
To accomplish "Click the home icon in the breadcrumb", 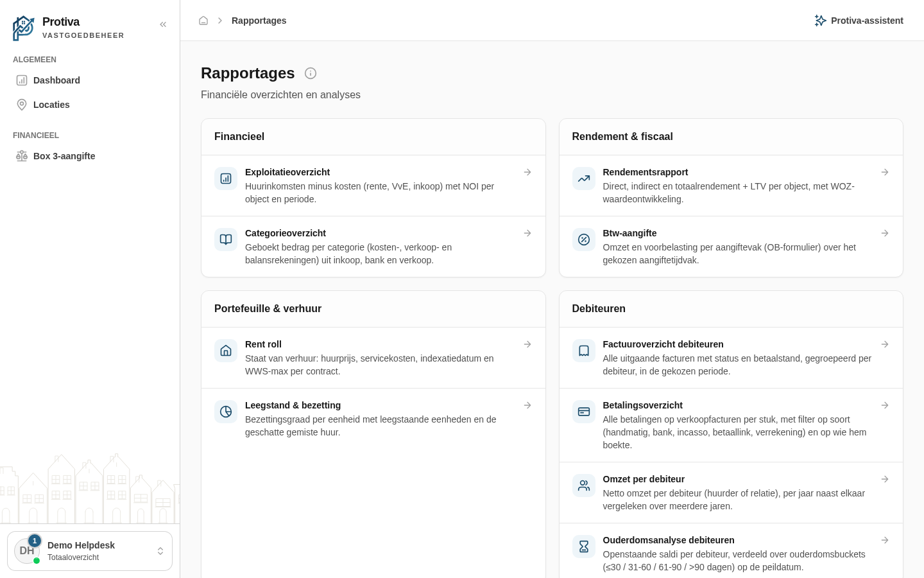I will [x=203, y=21].
